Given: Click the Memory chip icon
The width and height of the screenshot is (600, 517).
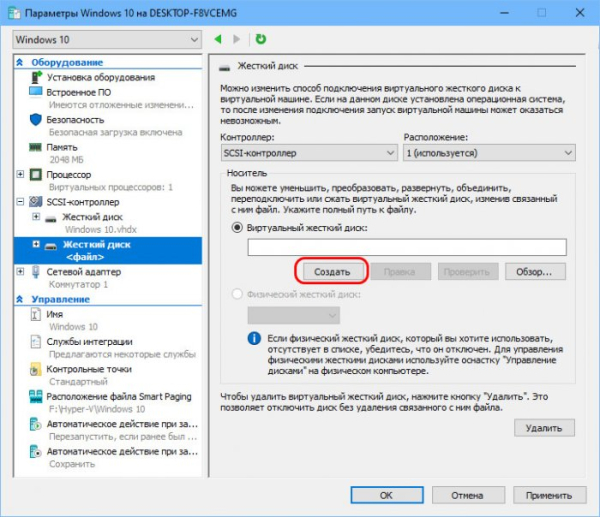Looking at the screenshot, I should [36, 146].
